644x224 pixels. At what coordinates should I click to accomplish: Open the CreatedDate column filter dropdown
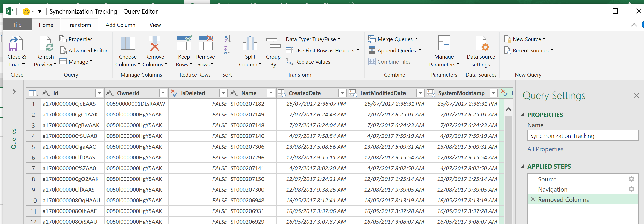[342, 93]
